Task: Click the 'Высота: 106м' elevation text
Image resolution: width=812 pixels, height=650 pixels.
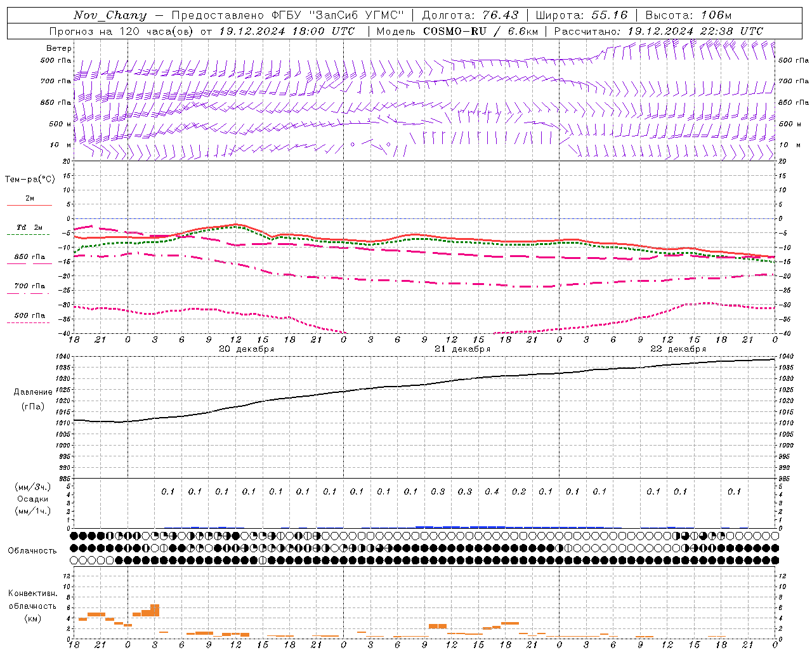Action: 688,15
